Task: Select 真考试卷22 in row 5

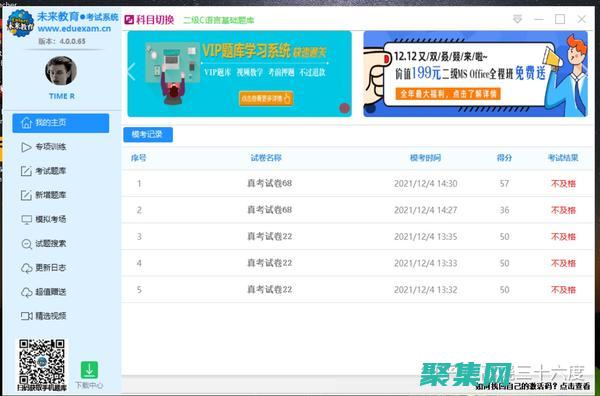Action: (269, 290)
